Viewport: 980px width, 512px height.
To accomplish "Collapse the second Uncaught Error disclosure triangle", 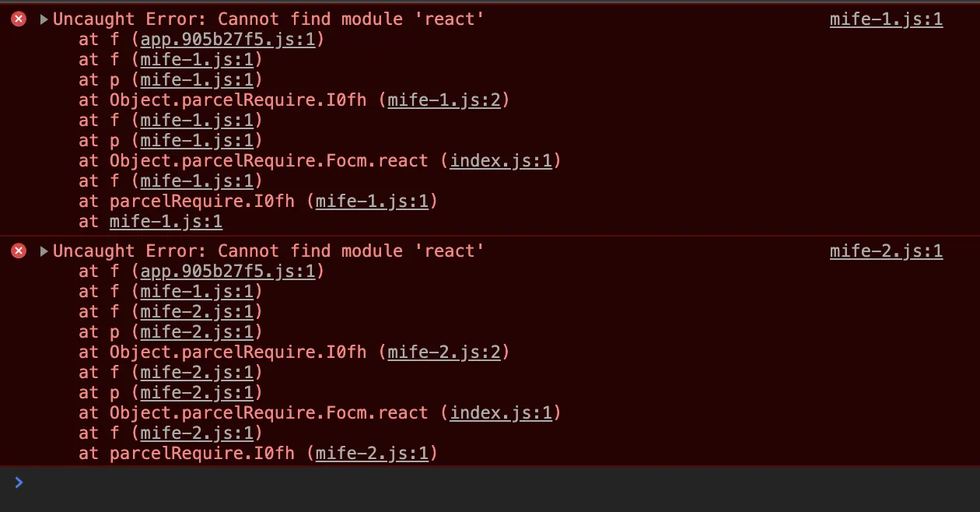I will click(x=44, y=251).
